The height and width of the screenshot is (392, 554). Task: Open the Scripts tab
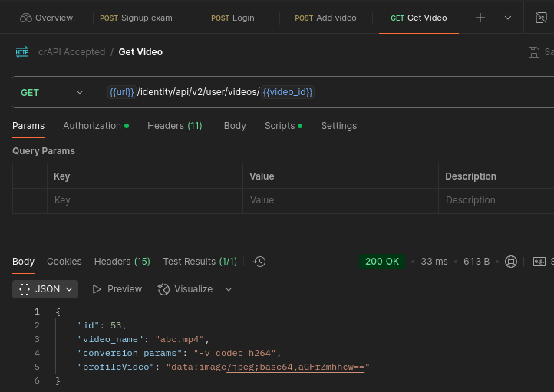[x=283, y=126]
